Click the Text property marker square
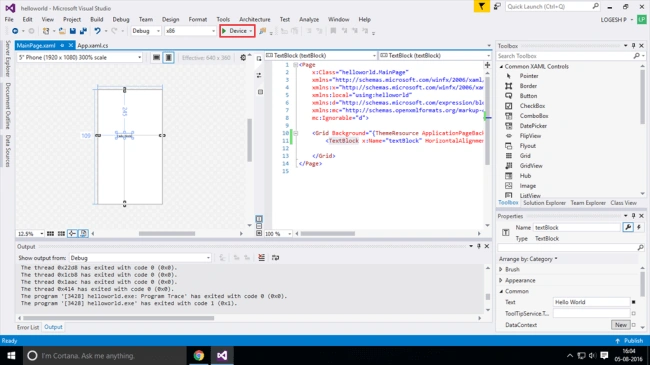 pyautogui.click(x=633, y=302)
